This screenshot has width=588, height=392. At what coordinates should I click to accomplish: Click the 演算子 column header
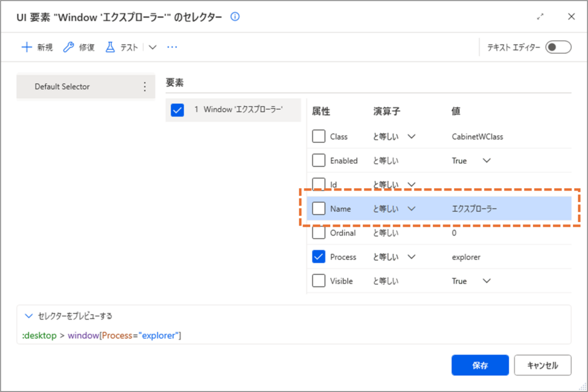[386, 111]
